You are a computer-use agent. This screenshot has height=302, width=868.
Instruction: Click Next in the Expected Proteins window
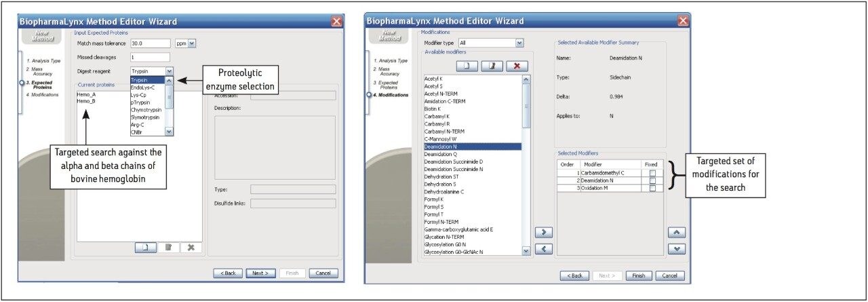pos(260,273)
